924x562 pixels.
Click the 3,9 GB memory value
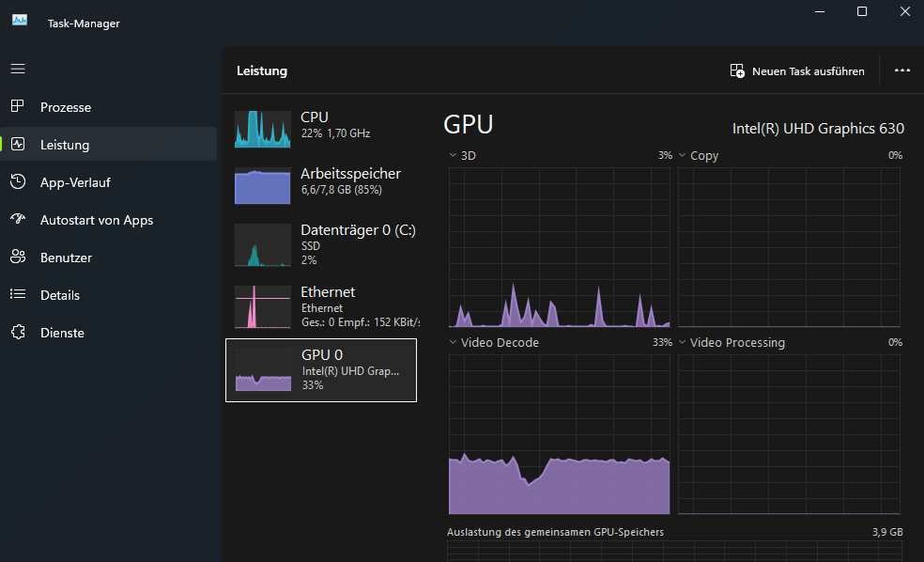[x=887, y=532]
